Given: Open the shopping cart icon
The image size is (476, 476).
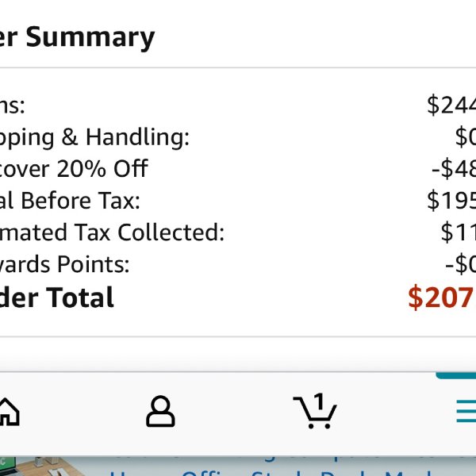Looking at the screenshot, I should pyautogui.click(x=315, y=411).
